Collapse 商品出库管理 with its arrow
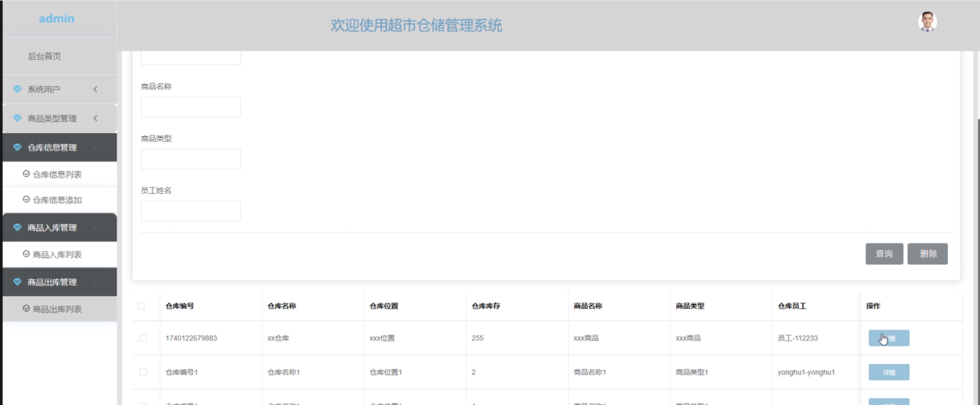This screenshot has width=980, height=405. pos(95,282)
